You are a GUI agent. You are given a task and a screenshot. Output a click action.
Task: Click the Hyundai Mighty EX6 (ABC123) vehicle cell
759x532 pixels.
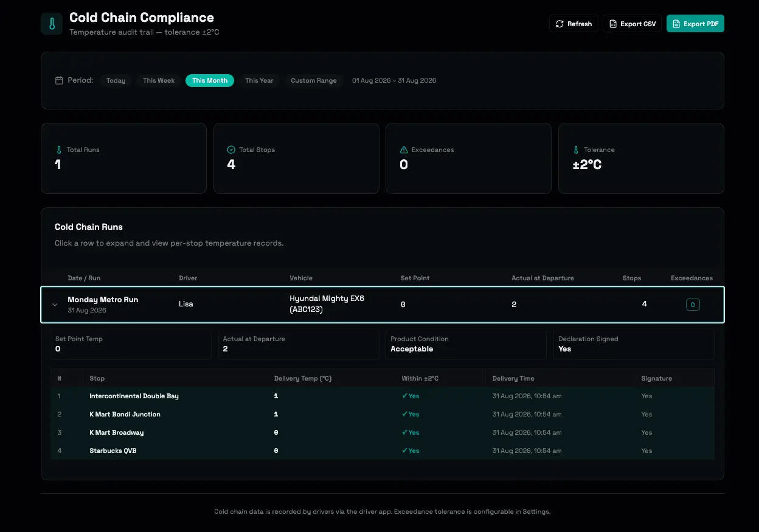tap(327, 304)
